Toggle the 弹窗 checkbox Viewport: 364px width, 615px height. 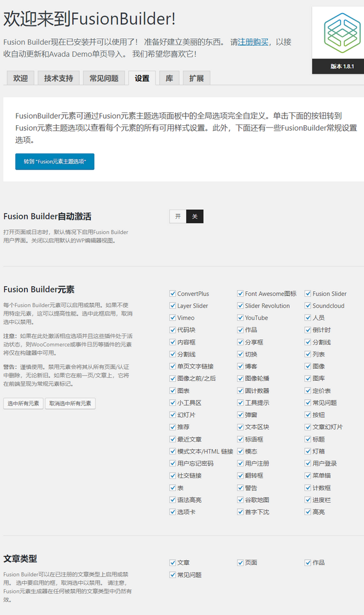pyautogui.click(x=241, y=415)
